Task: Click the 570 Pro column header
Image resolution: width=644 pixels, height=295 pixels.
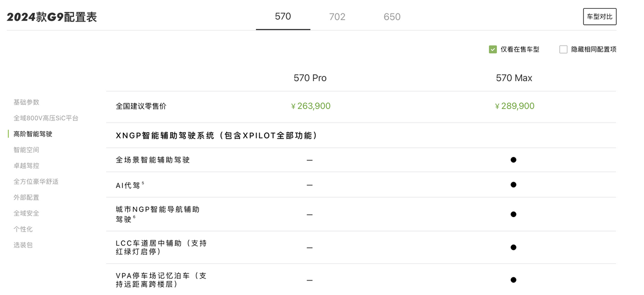Action: (310, 78)
